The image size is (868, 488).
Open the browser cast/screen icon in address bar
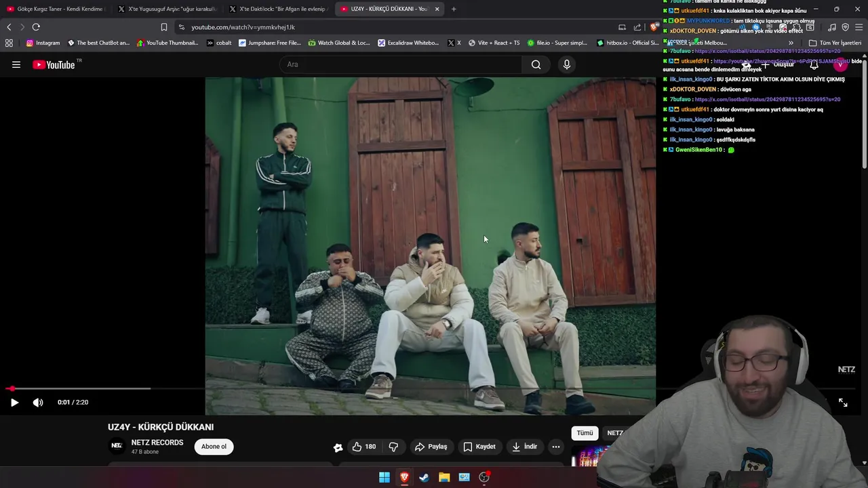(x=622, y=27)
